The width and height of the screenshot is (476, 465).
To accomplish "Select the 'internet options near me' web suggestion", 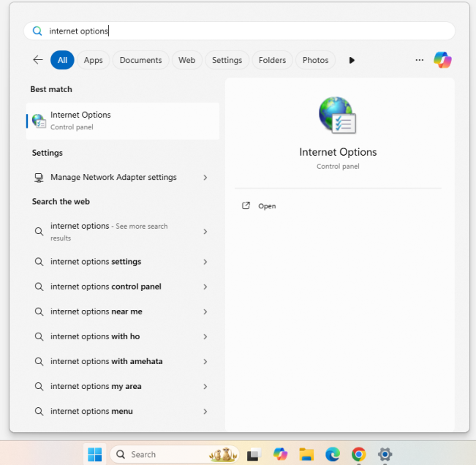I will tap(97, 311).
